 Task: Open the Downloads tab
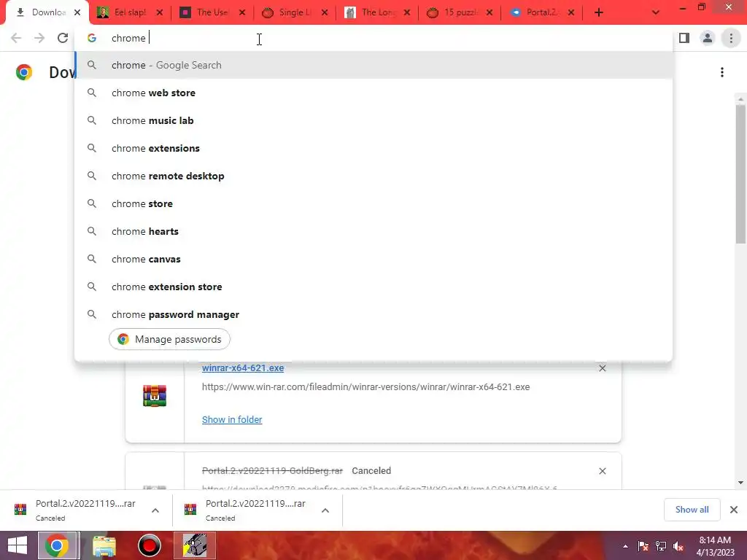coord(42,12)
